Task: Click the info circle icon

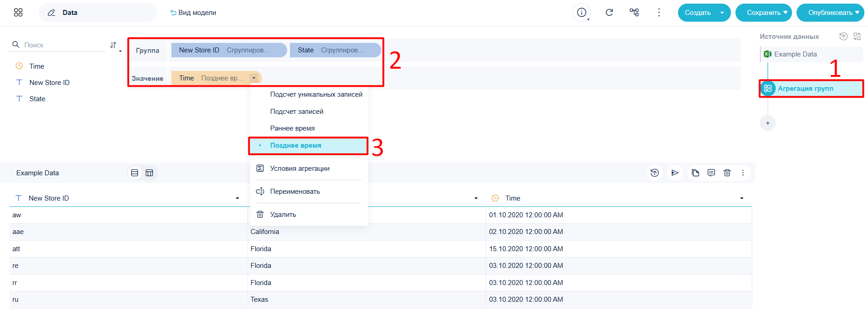Action: [582, 13]
